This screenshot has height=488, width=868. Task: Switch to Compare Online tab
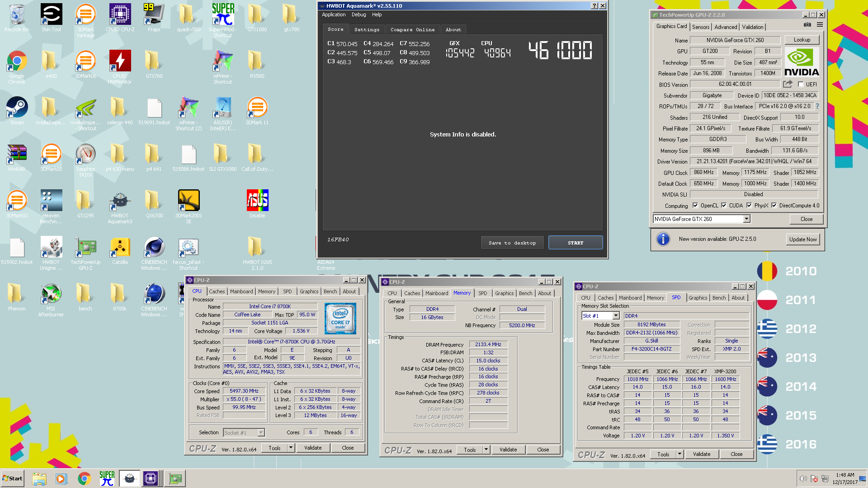(412, 29)
